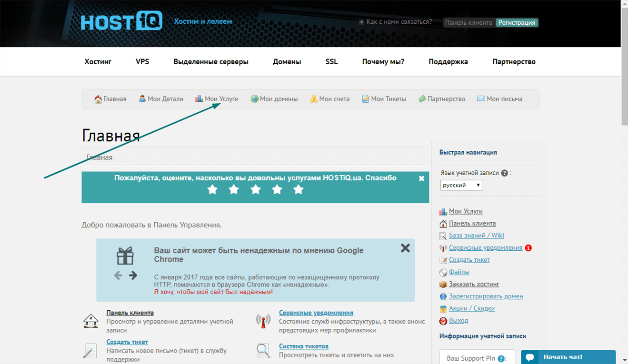Screen dimensions: 628x364
Task: Click the help icon next to Язык учетной записи
Action: point(504,173)
